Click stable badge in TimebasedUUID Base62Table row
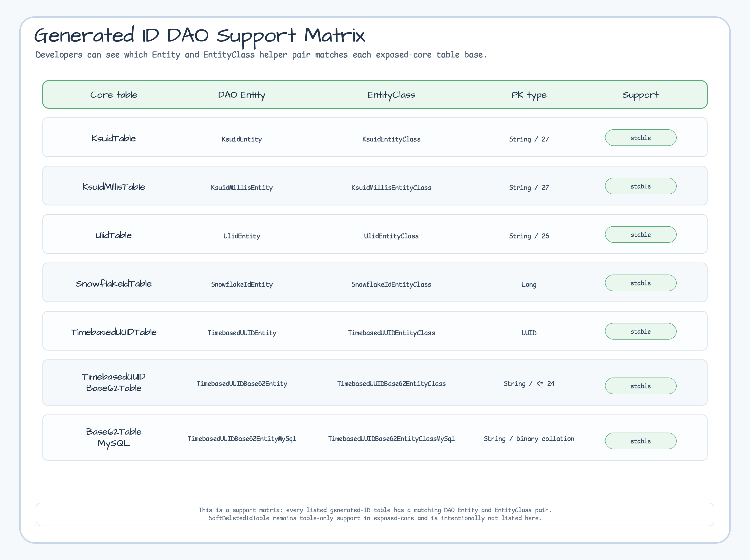Image resolution: width=750 pixels, height=560 pixels. point(640,386)
